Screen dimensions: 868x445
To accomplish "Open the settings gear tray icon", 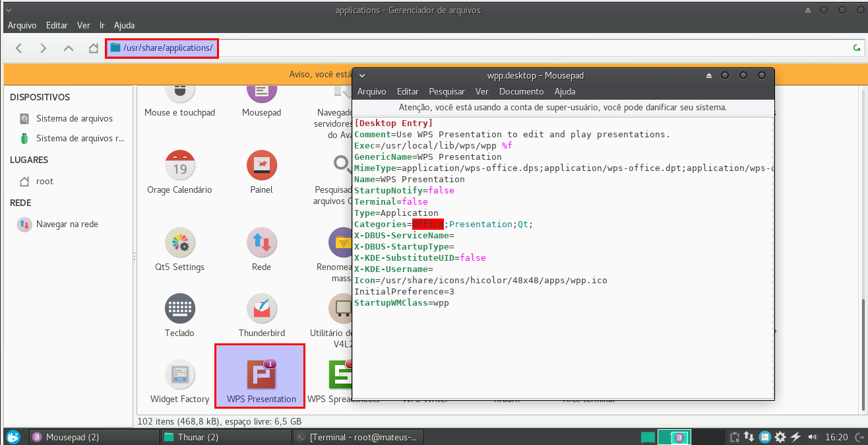I will [x=780, y=437].
